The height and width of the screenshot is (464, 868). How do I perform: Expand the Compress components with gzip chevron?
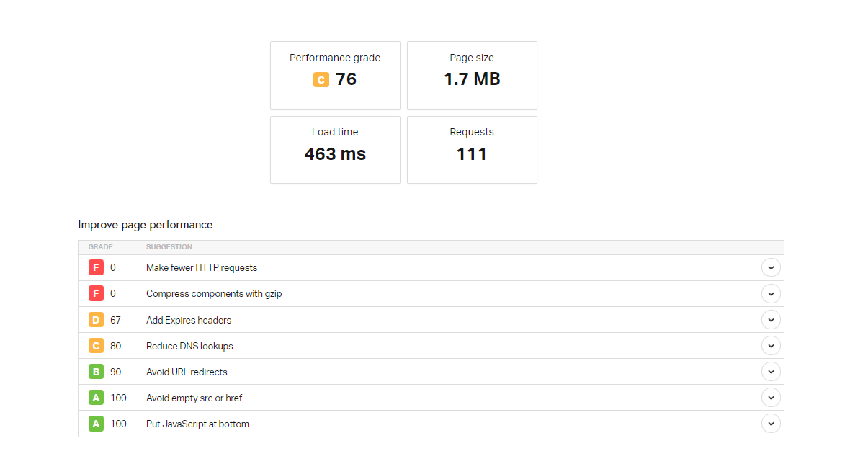[771, 294]
